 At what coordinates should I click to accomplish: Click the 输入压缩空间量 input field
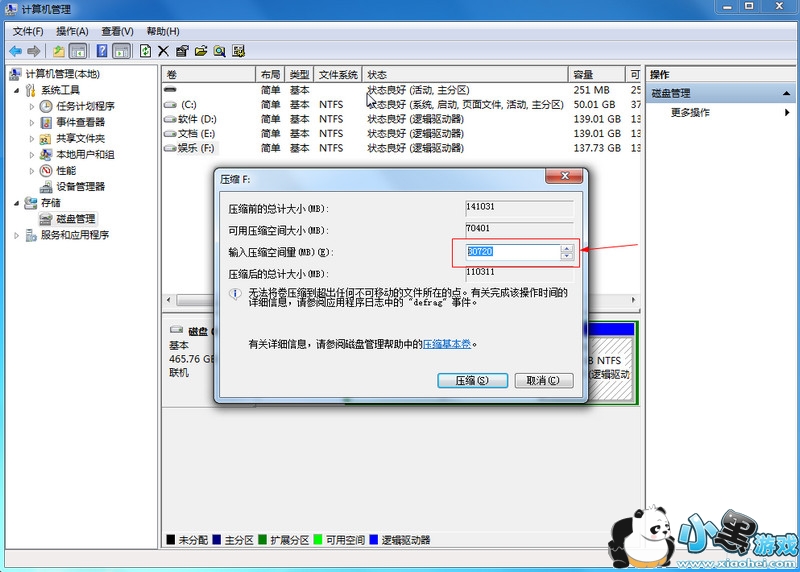(x=512, y=252)
